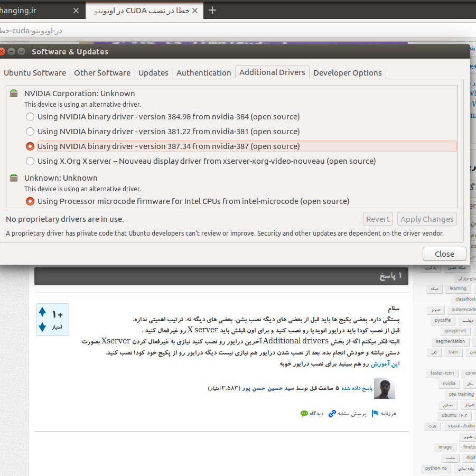476x476 pixels.
Task: Click the blue spam flag icon
Action: [375, 414]
